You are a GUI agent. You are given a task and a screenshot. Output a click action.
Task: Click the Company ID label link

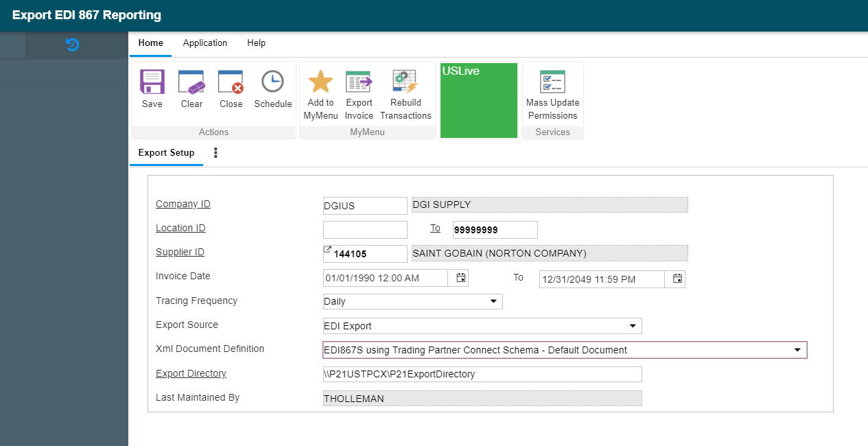[x=183, y=204]
